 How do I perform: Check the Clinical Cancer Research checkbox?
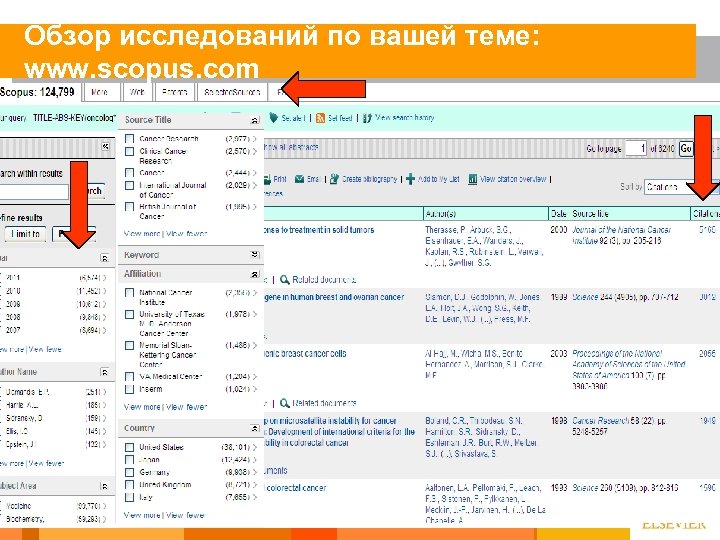click(x=129, y=151)
